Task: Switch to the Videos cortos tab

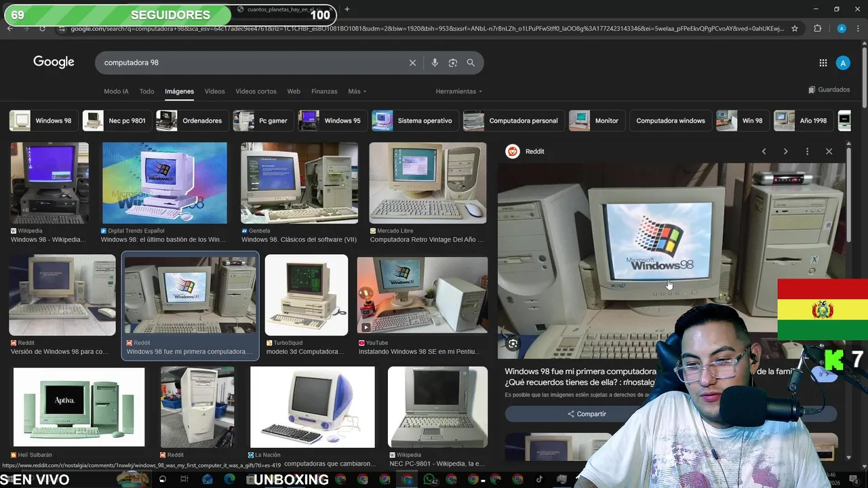Action: click(x=256, y=91)
